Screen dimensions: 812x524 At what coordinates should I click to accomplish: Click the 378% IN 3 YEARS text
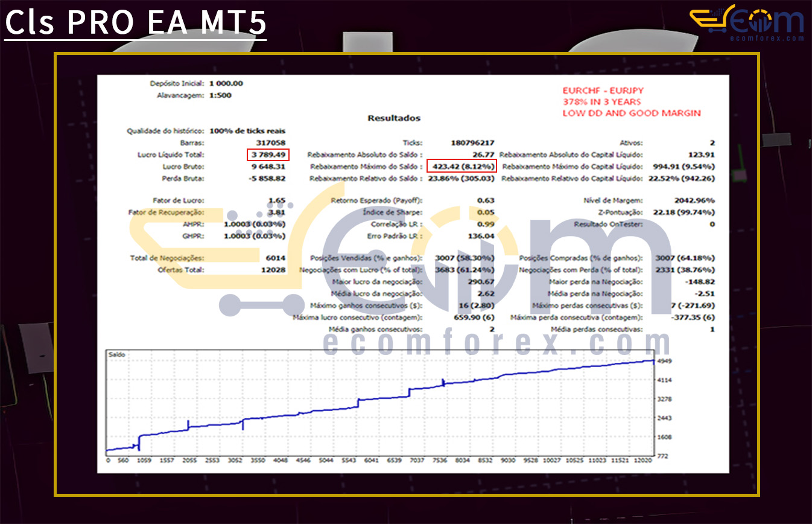click(601, 101)
